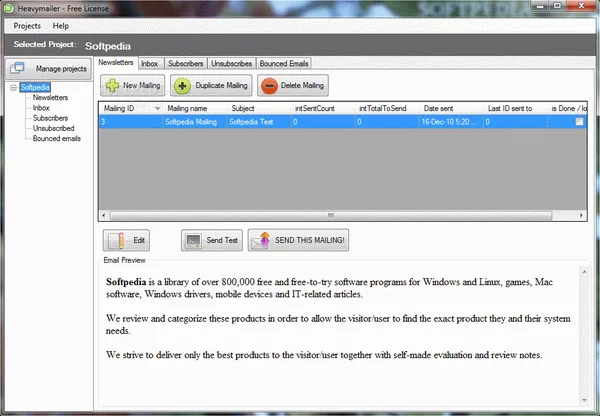Switch to the Subscribers tab
This screenshot has width=600, height=416.
pyautogui.click(x=186, y=64)
